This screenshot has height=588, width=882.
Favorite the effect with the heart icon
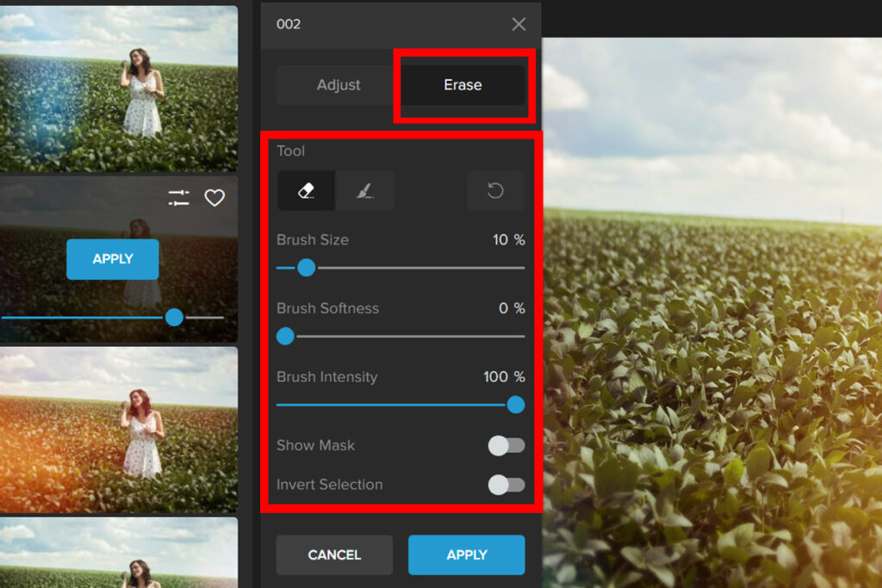coord(214,198)
